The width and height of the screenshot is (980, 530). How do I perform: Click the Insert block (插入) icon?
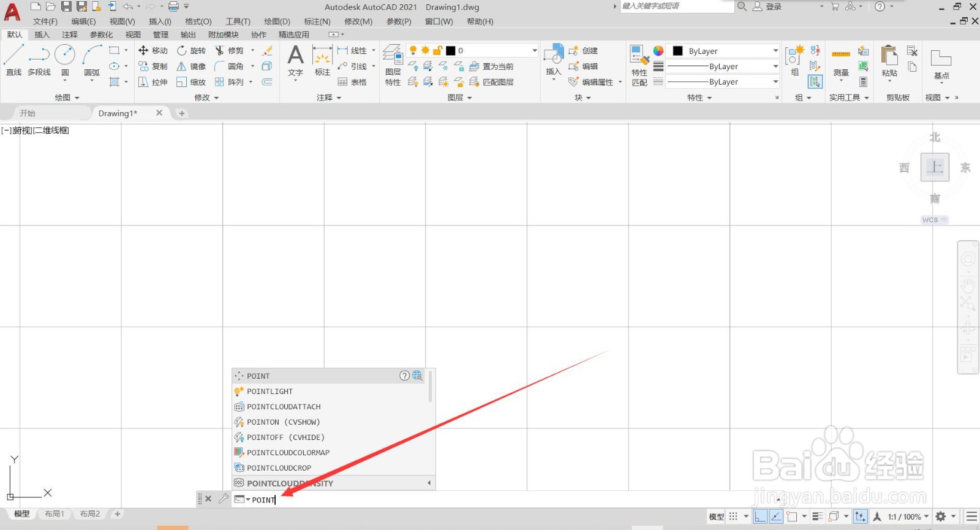click(x=554, y=60)
